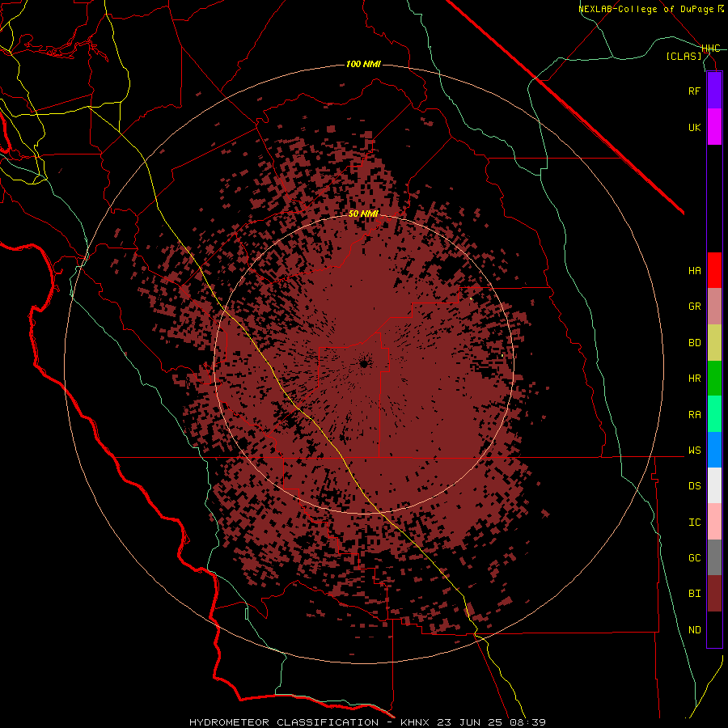The height and width of the screenshot is (728, 728).
Task: Click the HHC product label
Action: pyautogui.click(x=711, y=49)
